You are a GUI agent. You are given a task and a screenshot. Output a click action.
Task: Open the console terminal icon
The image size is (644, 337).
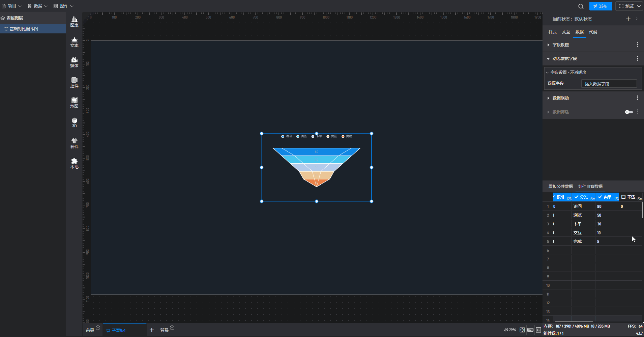click(538, 330)
